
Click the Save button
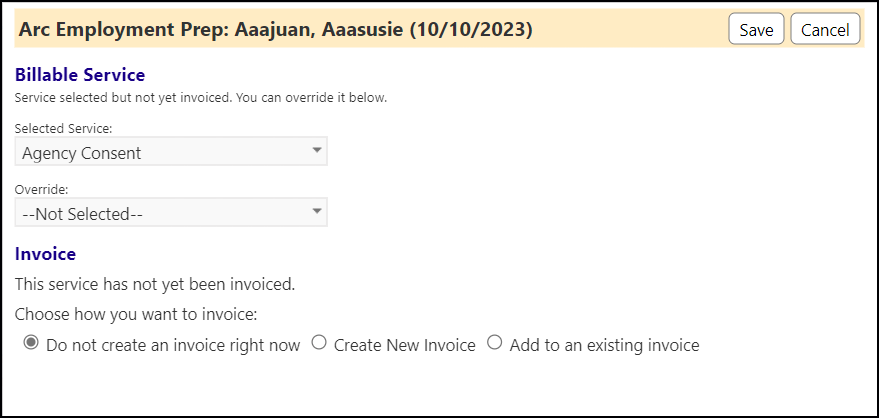[756, 29]
